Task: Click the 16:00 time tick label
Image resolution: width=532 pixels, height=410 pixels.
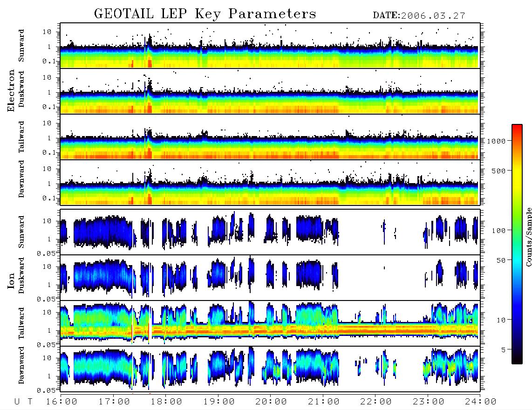Action: coord(61,402)
